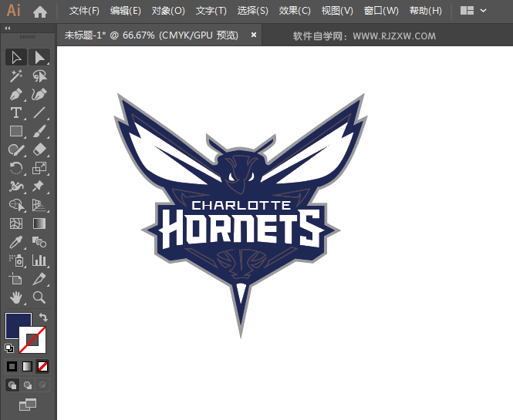Click the Home icon
The image size is (513, 420).
[40, 12]
